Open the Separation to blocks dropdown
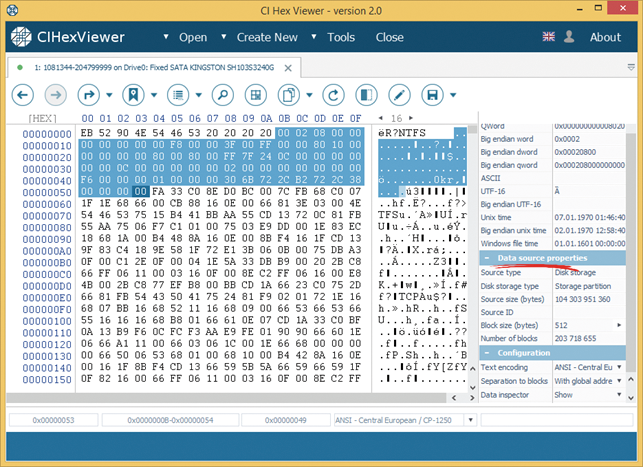The image size is (643, 467). click(619, 381)
